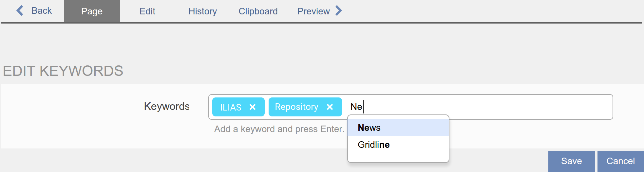Screen dimensions: 644x172
Task: Pick Gridline from the suggestion list
Action: click(374, 145)
